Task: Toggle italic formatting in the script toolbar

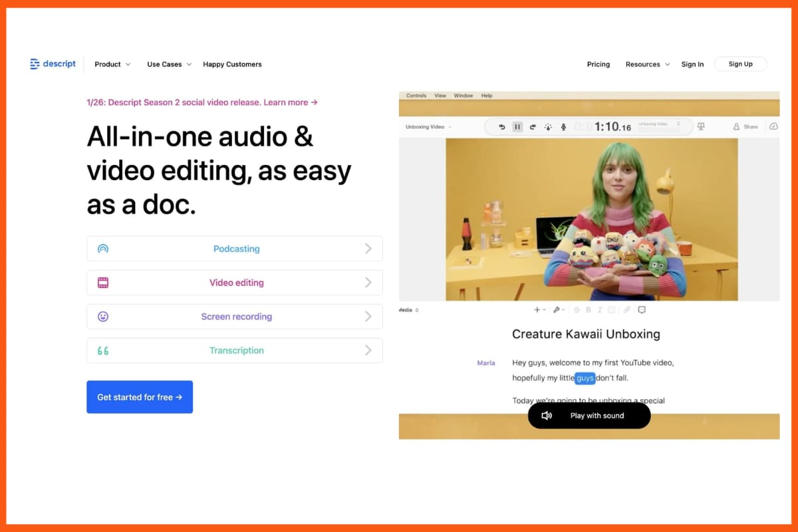Action: point(600,310)
